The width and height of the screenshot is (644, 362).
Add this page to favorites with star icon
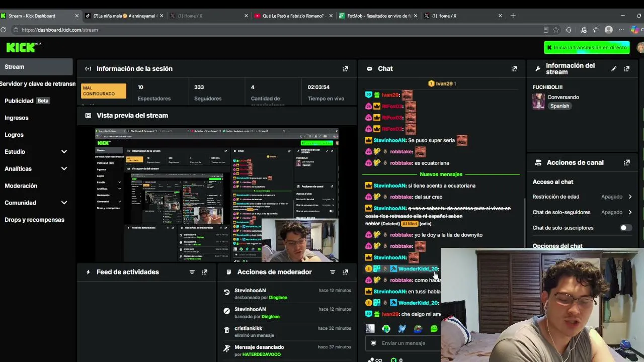tap(556, 30)
